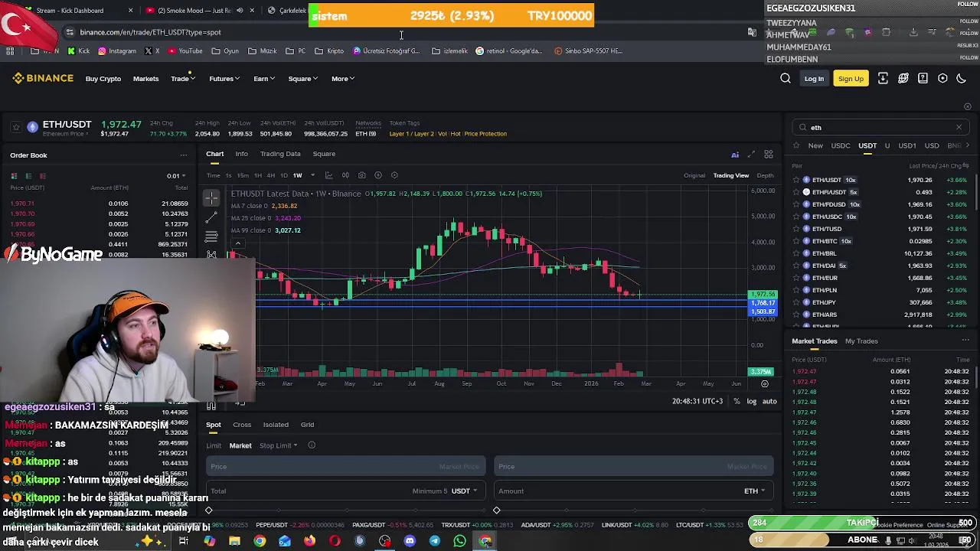Screen dimensions: 980x551
Task: Toggle dark mode moon icon
Action: [x=962, y=78]
